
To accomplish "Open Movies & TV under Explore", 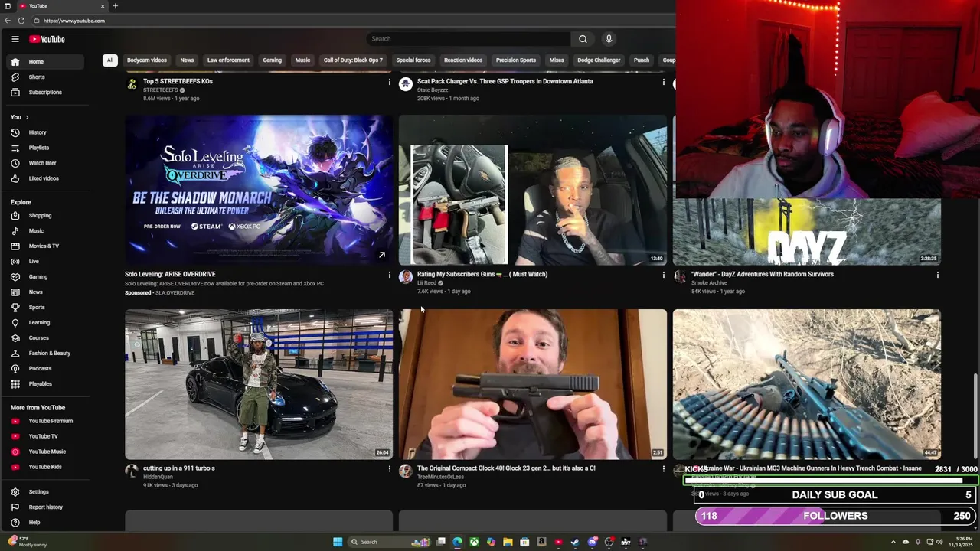I will (x=45, y=246).
